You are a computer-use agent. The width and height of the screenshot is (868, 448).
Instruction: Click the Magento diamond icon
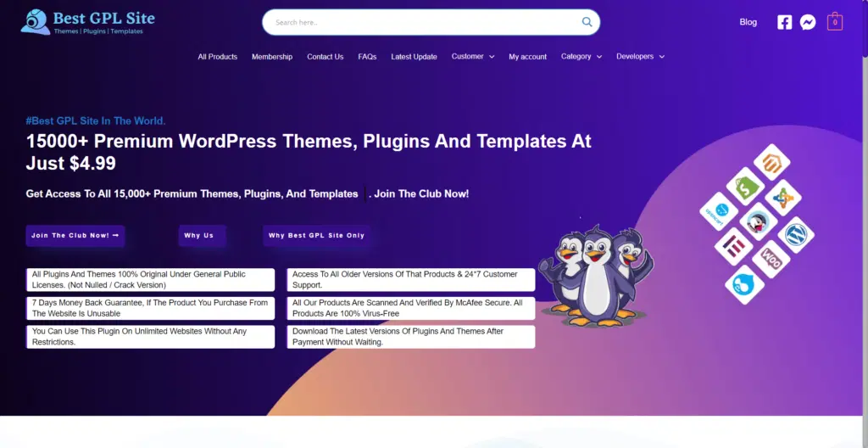point(771,162)
